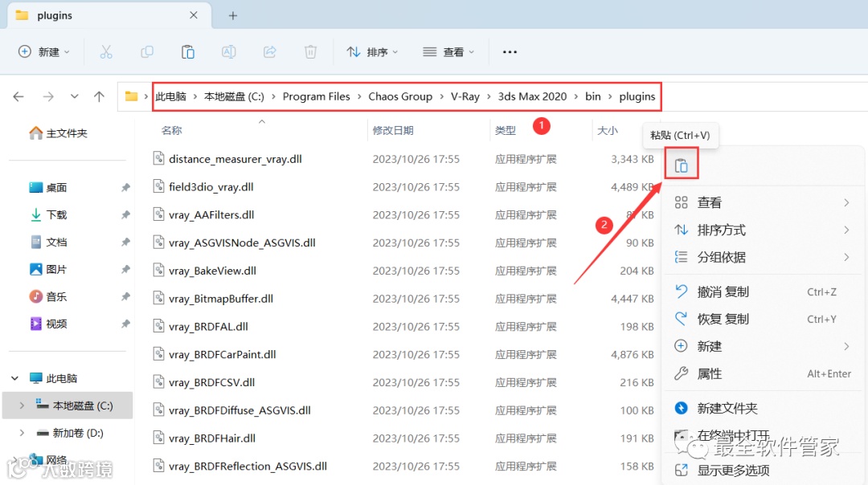This screenshot has height=485, width=868.
Task: Open the 新建 dropdown in toolbar
Action: click(x=44, y=52)
